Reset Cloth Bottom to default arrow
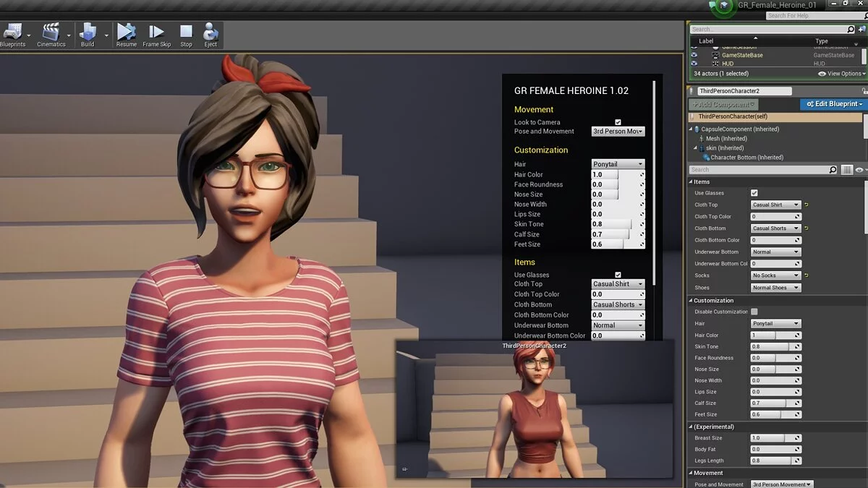The height and width of the screenshot is (488, 868). [807, 228]
